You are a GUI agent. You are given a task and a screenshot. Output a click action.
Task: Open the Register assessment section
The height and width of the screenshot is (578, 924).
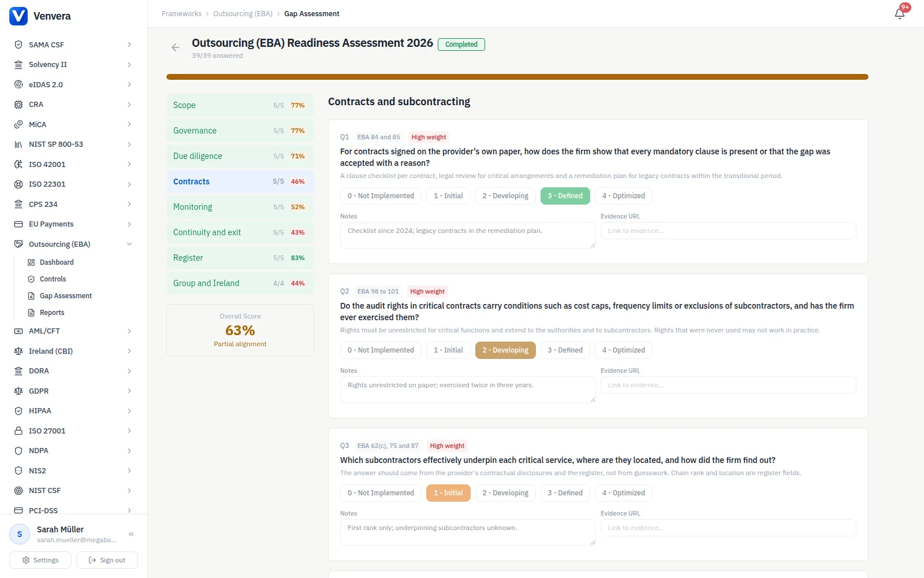pyautogui.click(x=240, y=258)
